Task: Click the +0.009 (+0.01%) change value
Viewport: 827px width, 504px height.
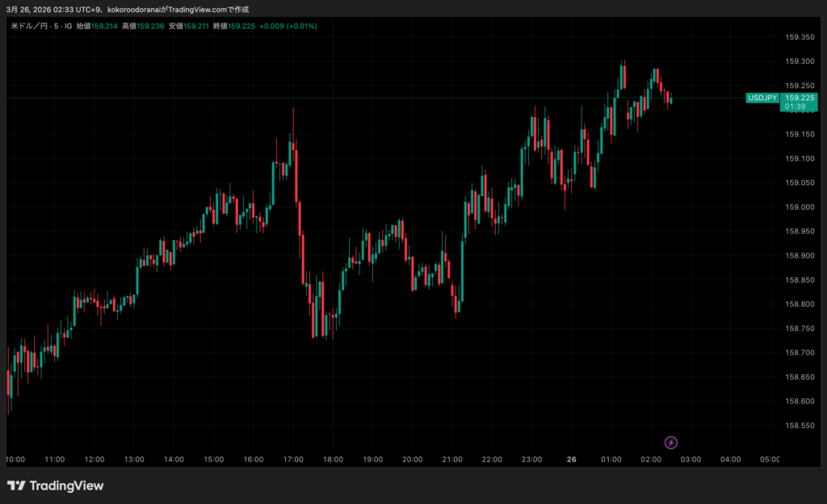Action: [288, 26]
